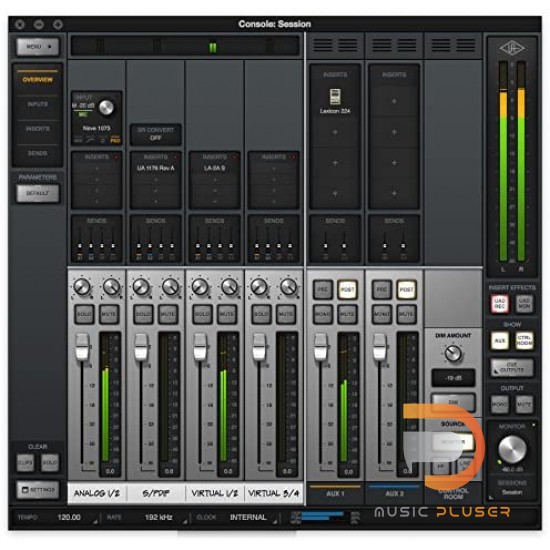The width and height of the screenshot is (550, 550).
Task: Solo the ANALOG 1/2 channel
Action: [84, 314]
